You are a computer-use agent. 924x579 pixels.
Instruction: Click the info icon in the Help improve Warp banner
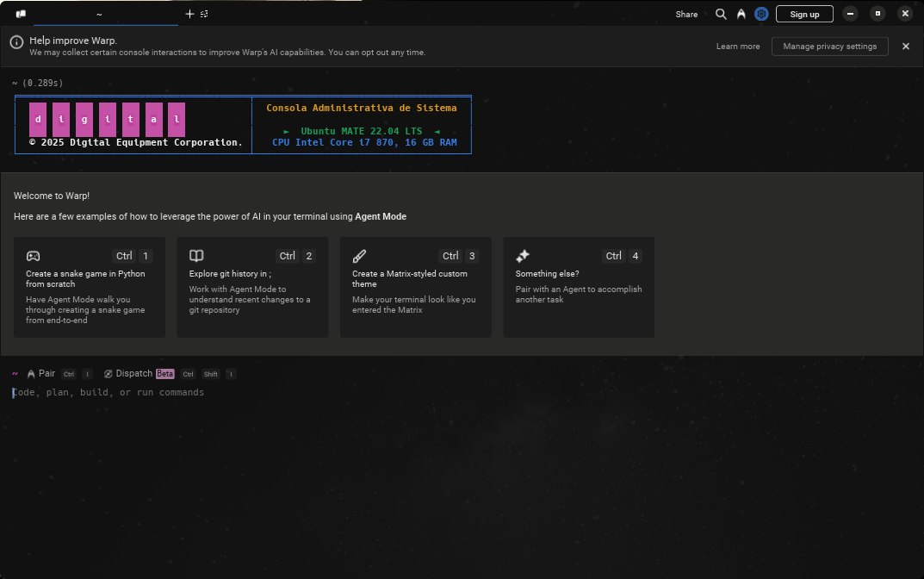pos(16,42)
